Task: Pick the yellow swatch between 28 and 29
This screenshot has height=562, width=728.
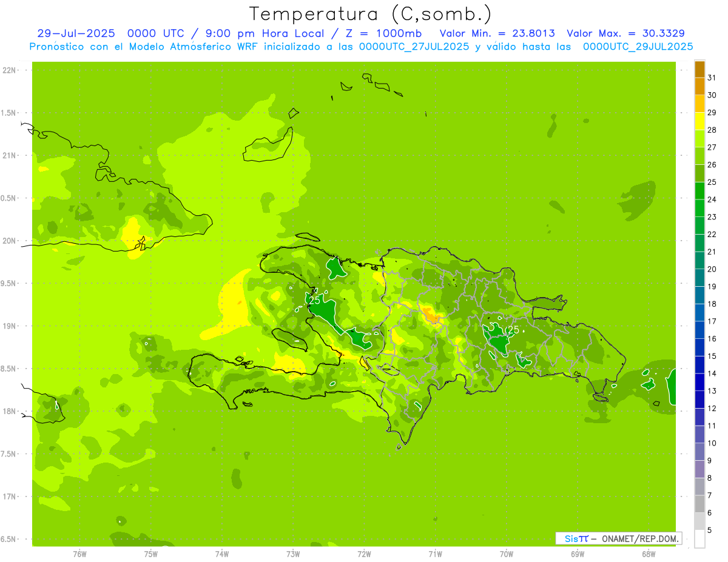Action: [699, 121]
